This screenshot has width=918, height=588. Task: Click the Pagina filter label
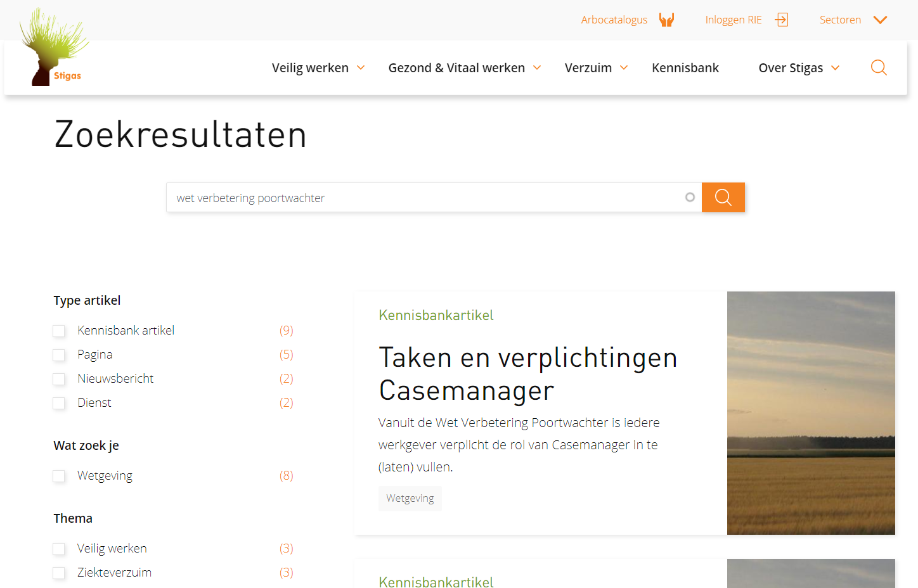(x=95, y=354)
